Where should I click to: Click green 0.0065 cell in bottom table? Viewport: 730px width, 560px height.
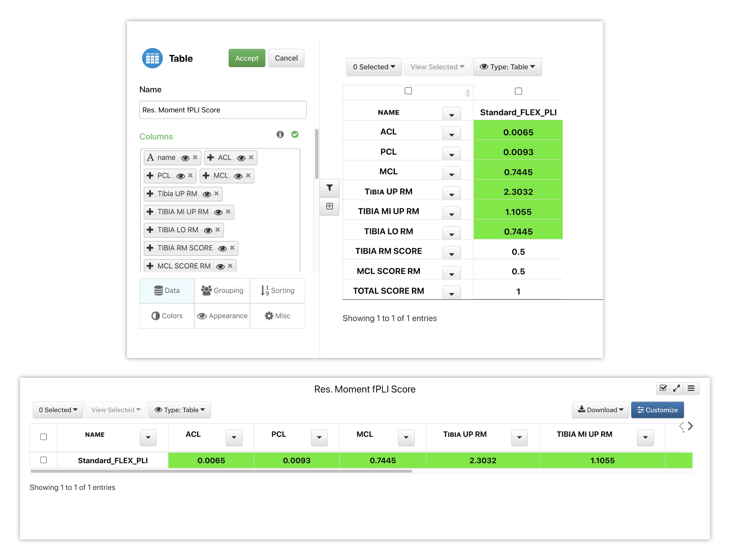tap(211, 460)
